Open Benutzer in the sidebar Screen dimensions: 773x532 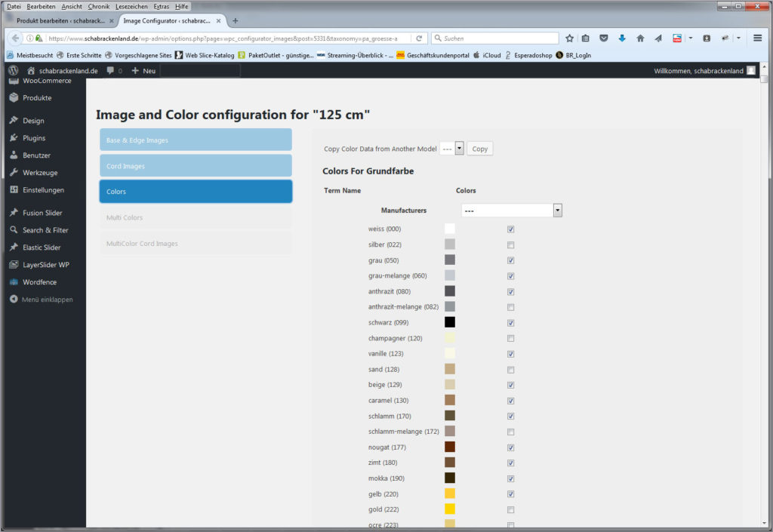[36, 155]
